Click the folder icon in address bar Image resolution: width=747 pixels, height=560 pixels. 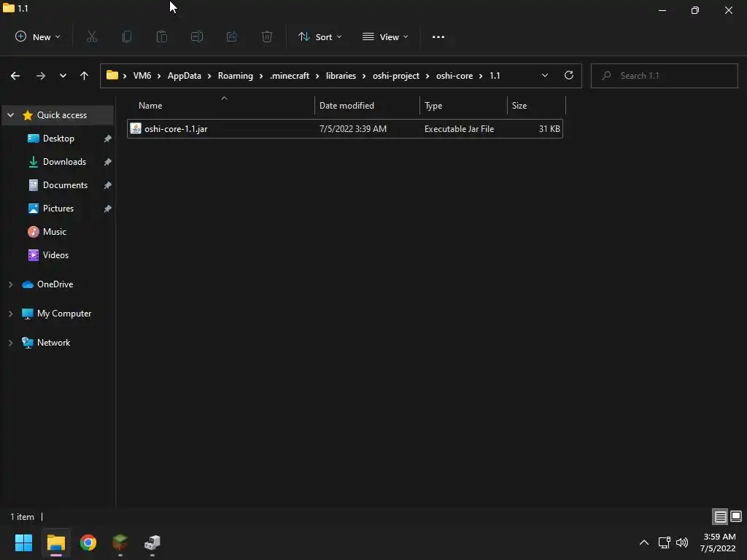(x=112, y=75)
